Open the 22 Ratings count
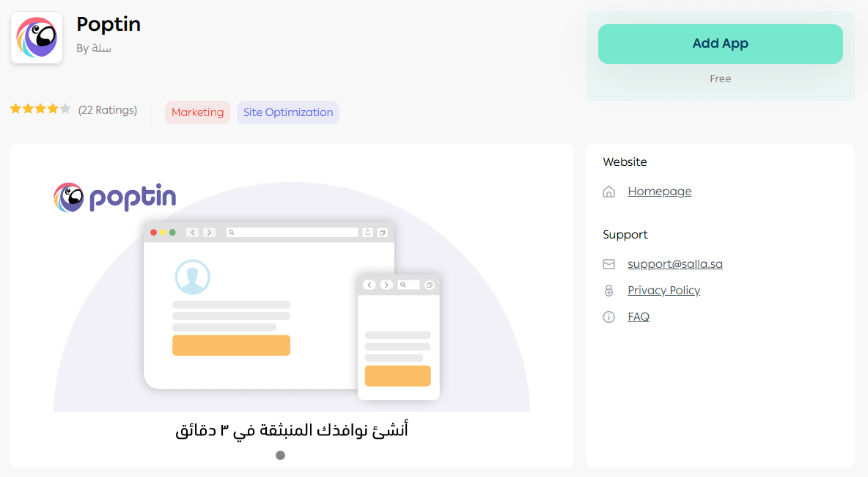Screen dimensions: 868x477 pos(108,110)
